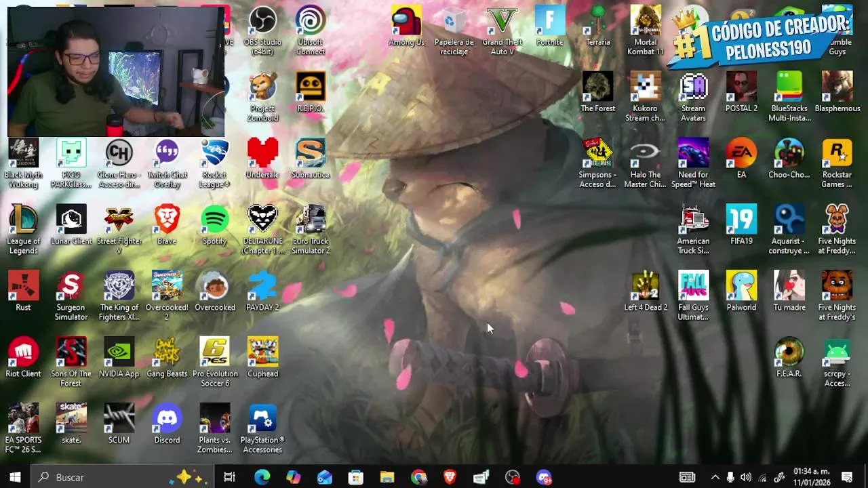Click the Buscar taskbar search box
Image resolution: width=868 pixels, height=488 pixels.
point(122,477)
